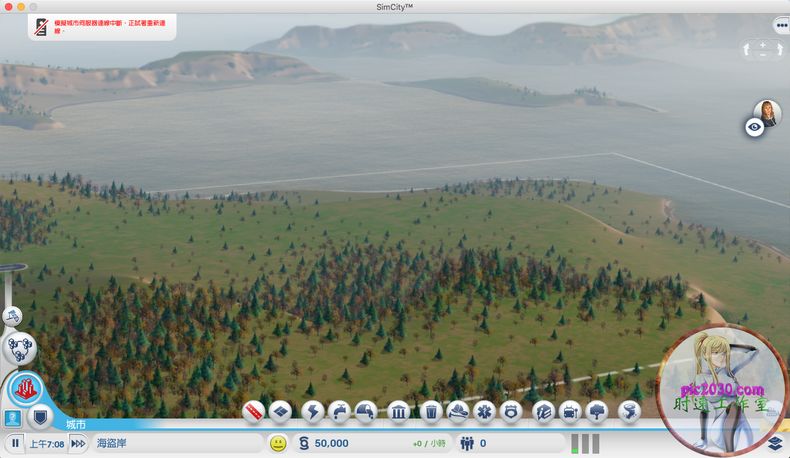790x458 pixels.
Task: Click the 50,000 treasury balance
Action: coord(332,443)
